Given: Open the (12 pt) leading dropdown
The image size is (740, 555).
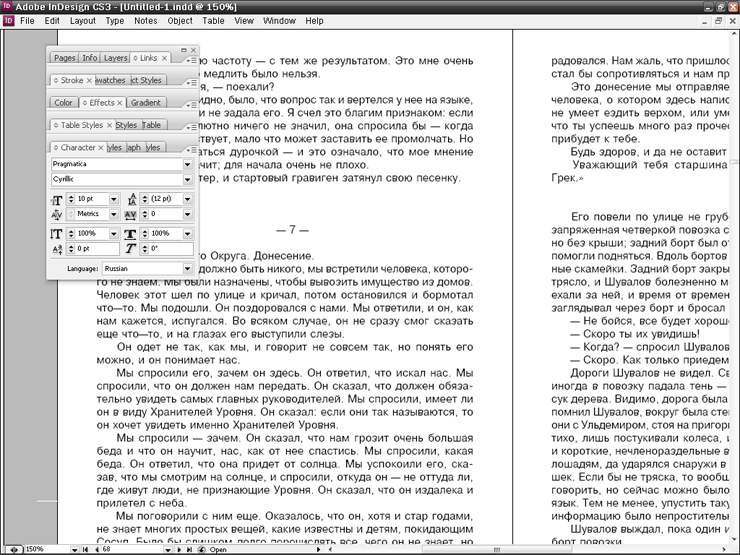Looking at the screenshot, I should (187, 199).
